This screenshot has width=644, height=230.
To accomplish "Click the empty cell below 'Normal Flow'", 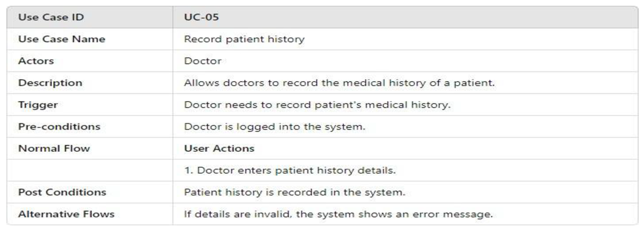I will point(89,171).
